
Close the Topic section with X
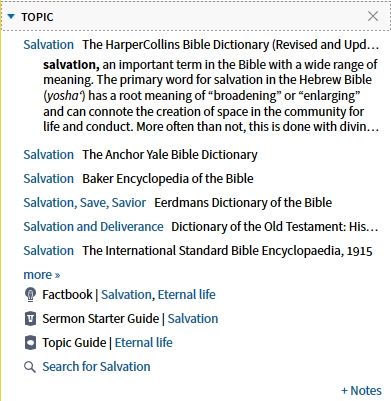tap(373, 16)
